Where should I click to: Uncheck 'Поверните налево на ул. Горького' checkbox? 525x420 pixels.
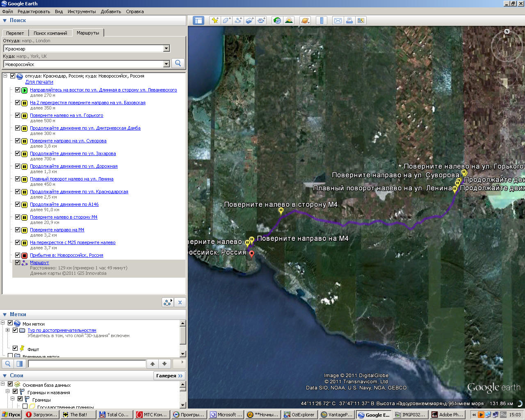pos(18,115)
